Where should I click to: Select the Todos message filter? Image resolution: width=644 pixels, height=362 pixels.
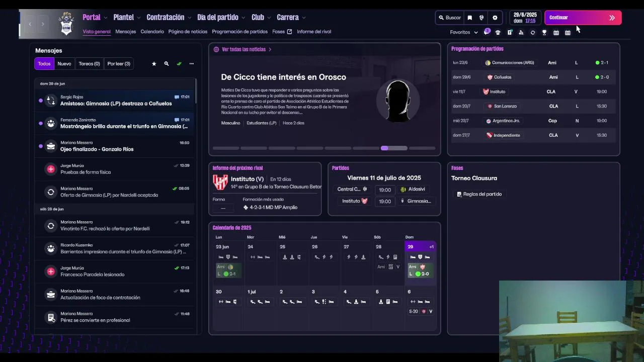point(44,64)
